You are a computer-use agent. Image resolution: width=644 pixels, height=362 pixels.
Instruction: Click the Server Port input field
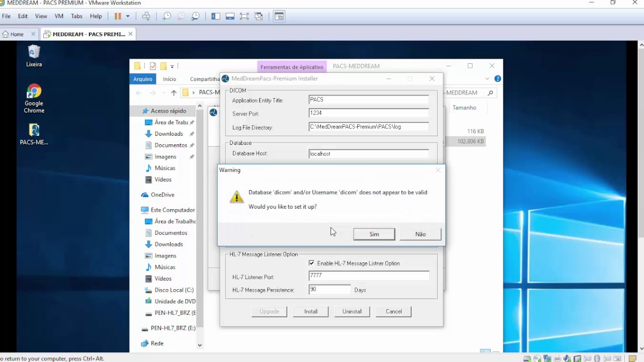369,113
